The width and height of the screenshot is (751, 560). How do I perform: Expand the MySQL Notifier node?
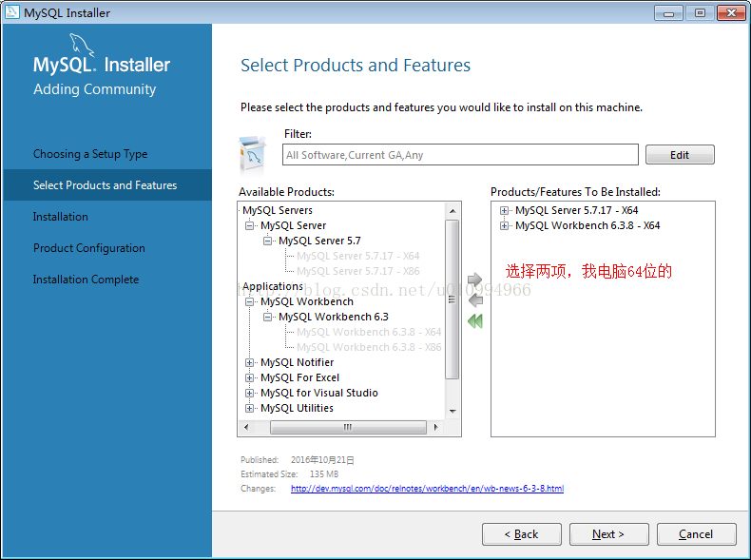(x=249, y=362)
